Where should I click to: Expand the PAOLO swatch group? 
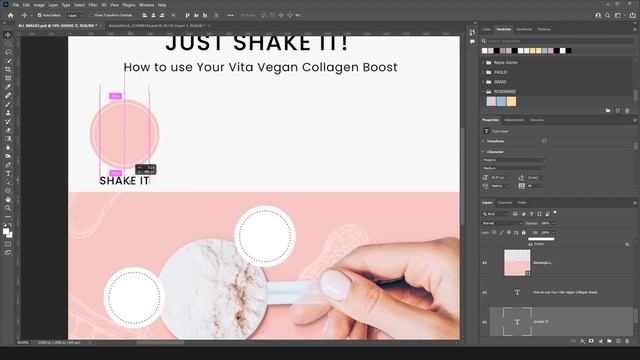click(484, 72)
